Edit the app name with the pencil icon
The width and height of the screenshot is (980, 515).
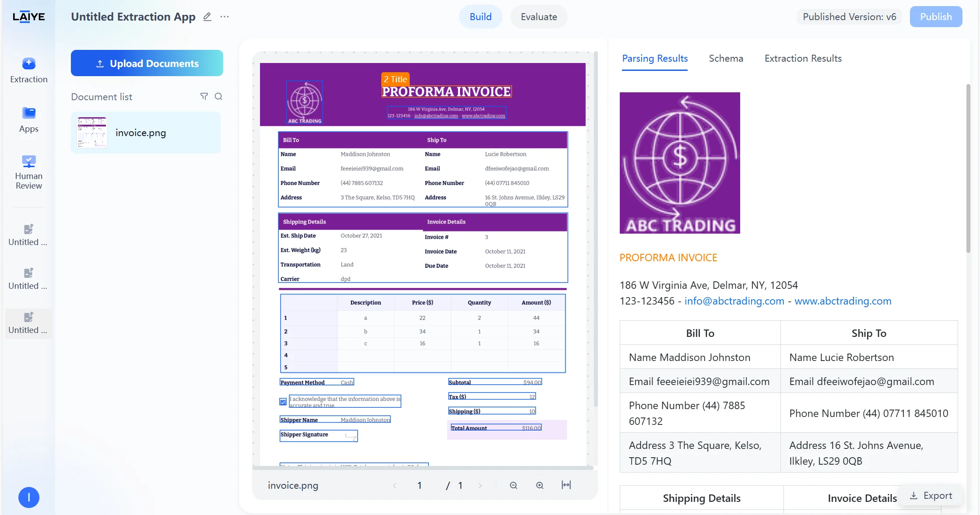(207, 17)
